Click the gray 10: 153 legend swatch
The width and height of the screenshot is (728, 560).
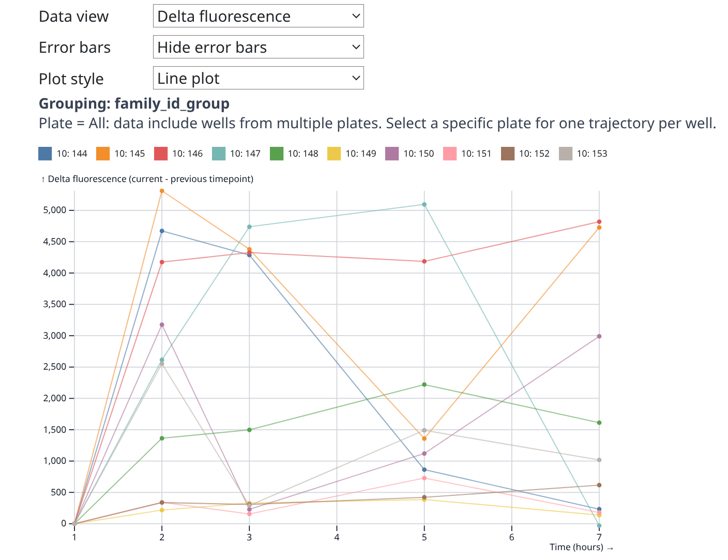click(x=566, y=154)
